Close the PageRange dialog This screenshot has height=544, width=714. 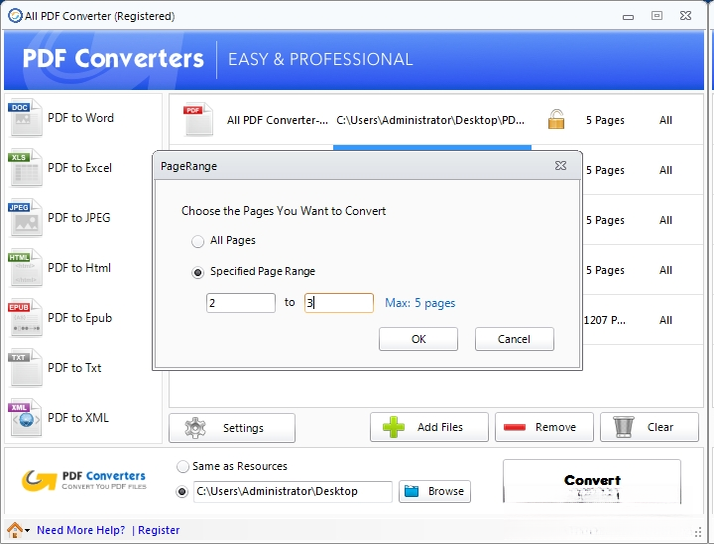561,166
